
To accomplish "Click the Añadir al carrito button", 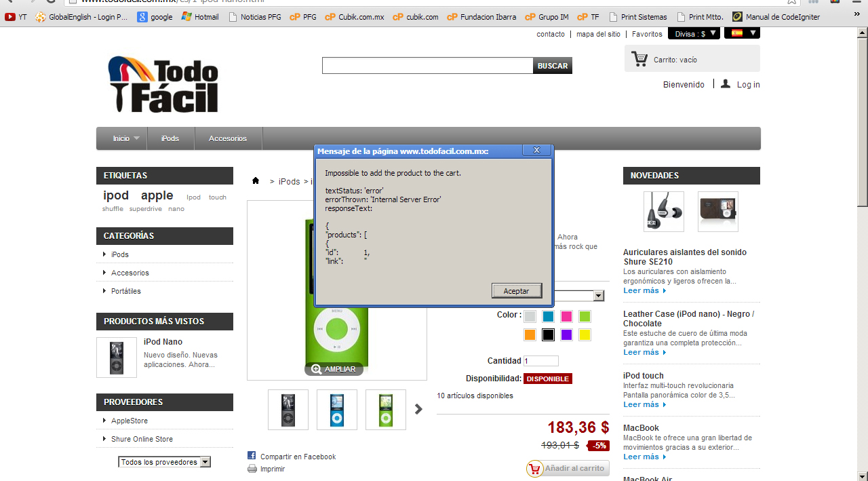I will point(568,468).
